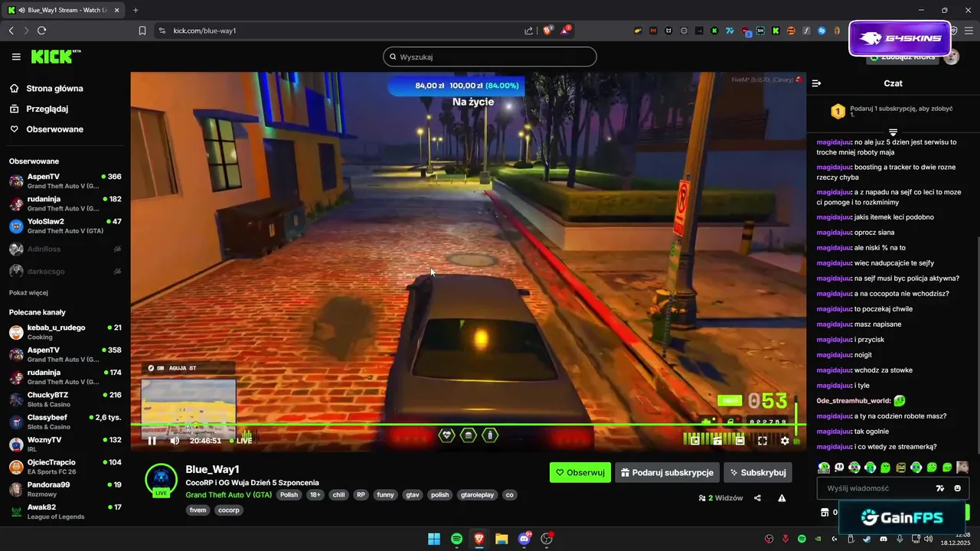The height and width of the screenshot is (551, 980).
Task: Click the 18+ tag
Action: coord(315,495)
